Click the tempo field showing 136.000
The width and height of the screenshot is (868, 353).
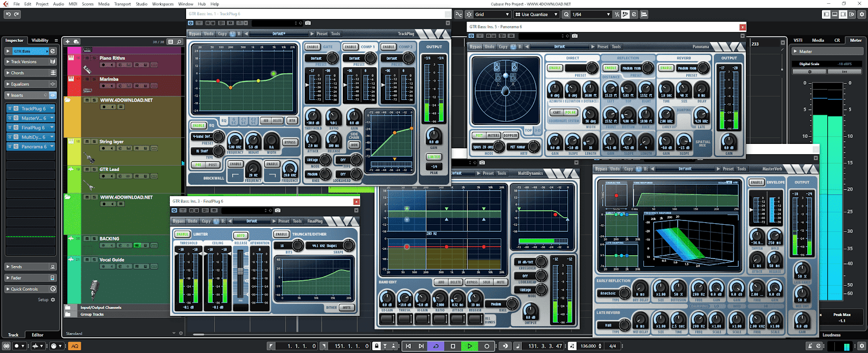588,346
